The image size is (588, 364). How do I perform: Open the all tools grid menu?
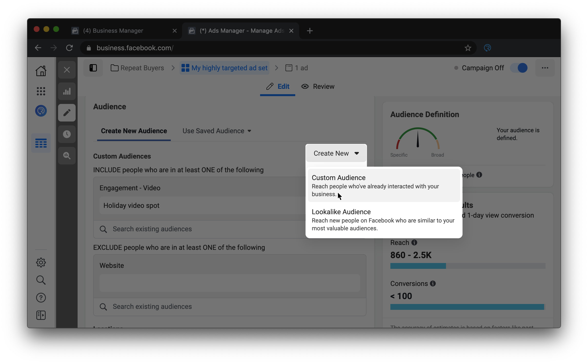[x=41, y=91]
